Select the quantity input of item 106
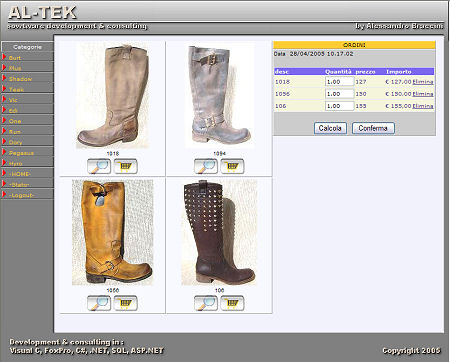The image size is (450, 362). pyautogui.click(x=339, y=106)
